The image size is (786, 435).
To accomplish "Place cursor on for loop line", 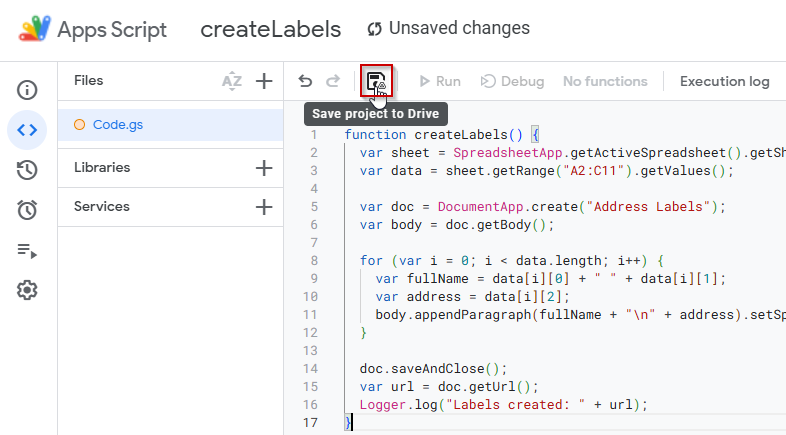I will 511,261.
